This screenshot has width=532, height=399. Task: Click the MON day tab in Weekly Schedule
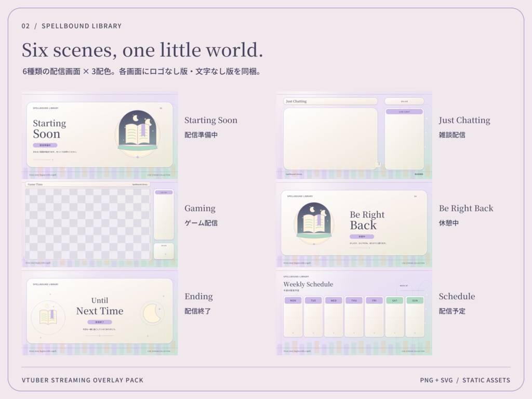[x=293, y=301]
